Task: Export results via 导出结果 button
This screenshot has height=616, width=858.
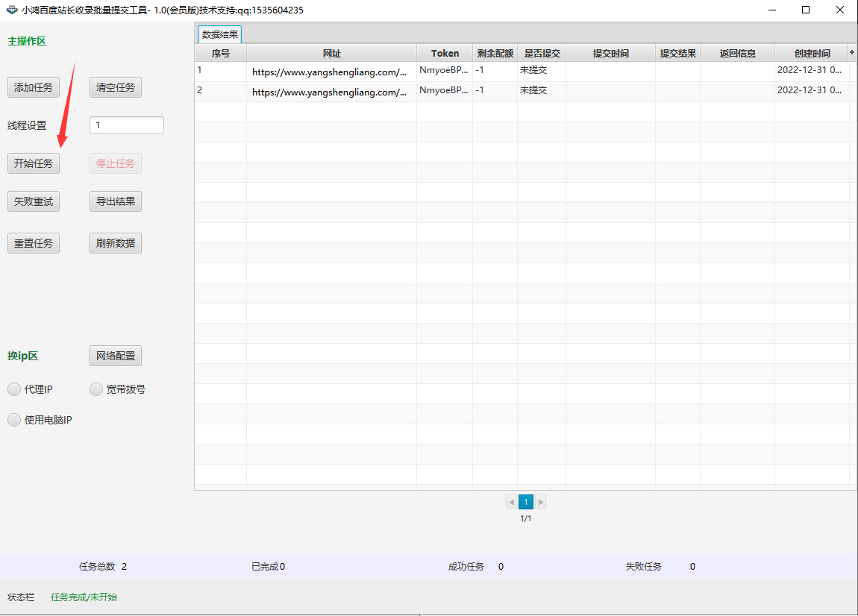Action: 116,201
